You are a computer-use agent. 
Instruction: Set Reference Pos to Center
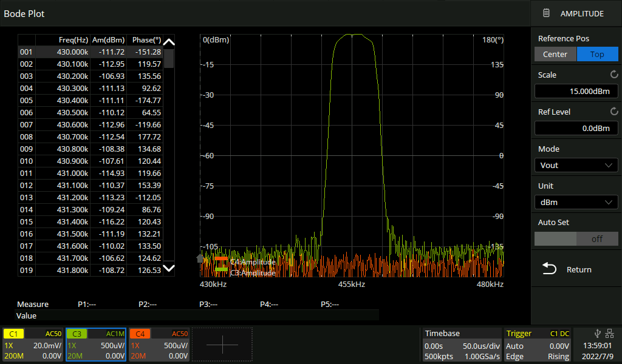pos(555,54)
